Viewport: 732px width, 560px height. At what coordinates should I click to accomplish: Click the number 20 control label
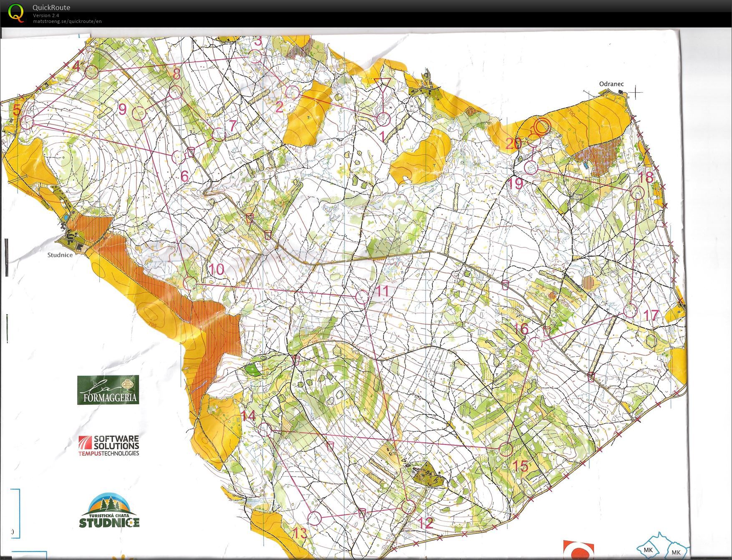pos(513,144)
